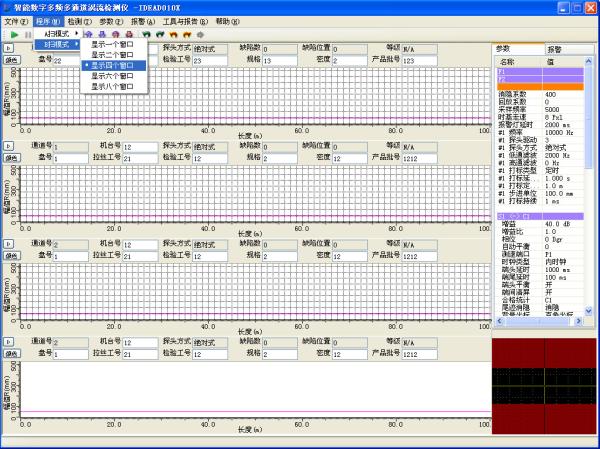
Task: Click the 颜色 button of fourth chart panel
Action: tap(12, 354)
